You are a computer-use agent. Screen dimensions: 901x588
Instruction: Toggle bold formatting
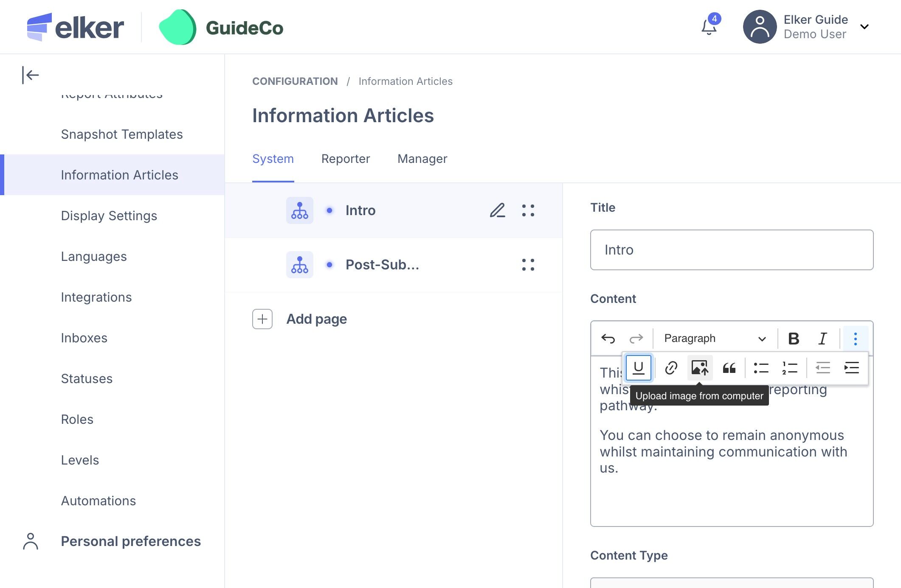tap(793, 339)
